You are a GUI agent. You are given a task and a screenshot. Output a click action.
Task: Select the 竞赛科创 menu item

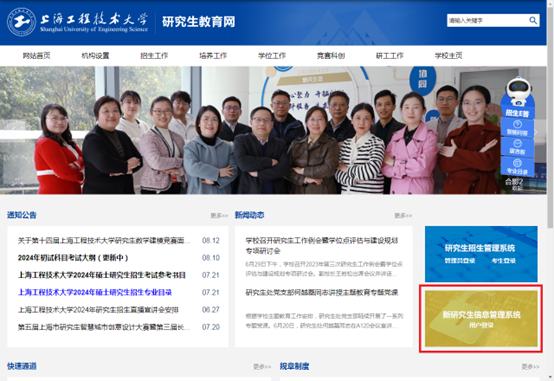pyautogui.click(x=331, y=55)
